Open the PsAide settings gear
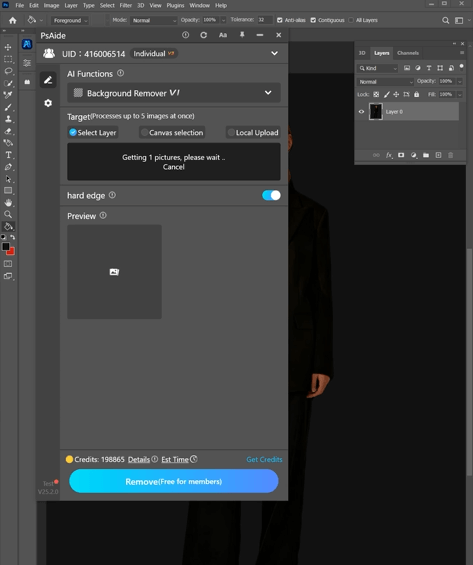The image size is (473, 565). point(48,103)
